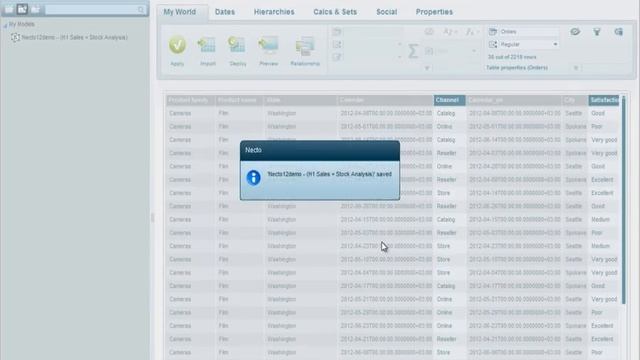640x360 pixels.
Task: Open the Regular dropdown arrow
Action: pyautogui.click(x=555, y=44)
